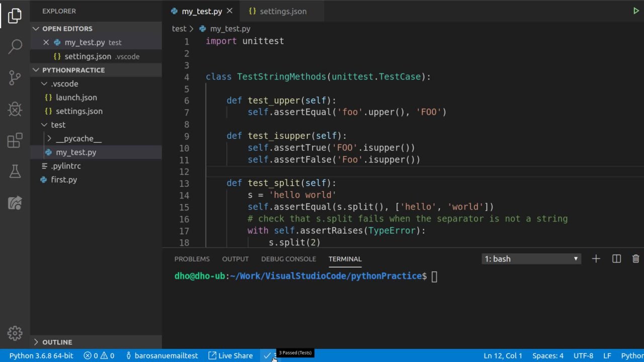Open the Manage gear menu
This screenshot has height=362, width=644.
tap(15, 333)
